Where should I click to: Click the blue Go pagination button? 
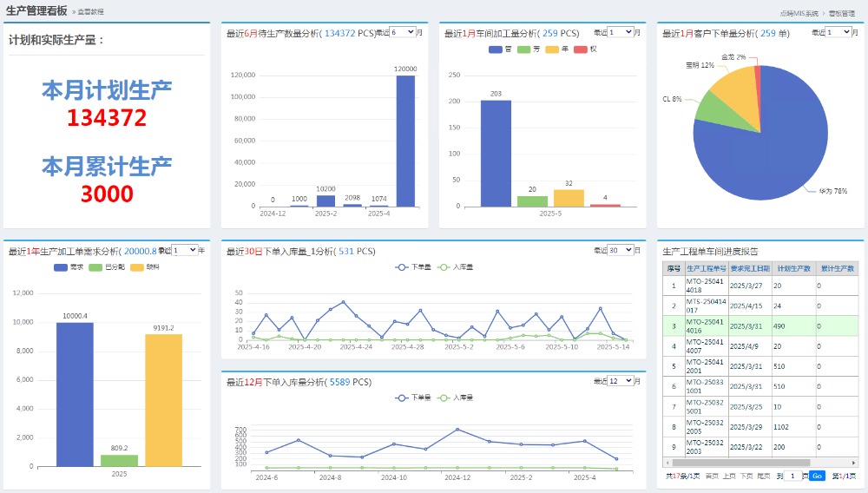(817, 476)
